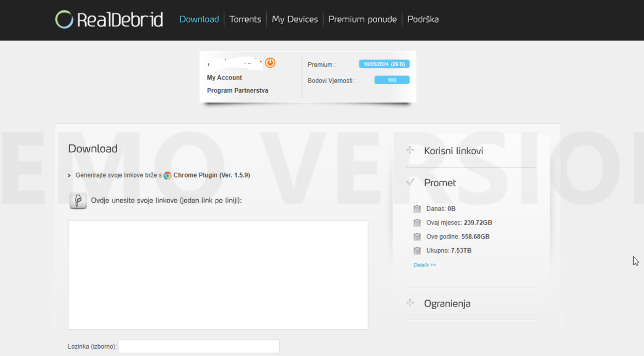Click the Download section heading
The width and height of the screenshot is (644, 356).
[x=93, y=149]
